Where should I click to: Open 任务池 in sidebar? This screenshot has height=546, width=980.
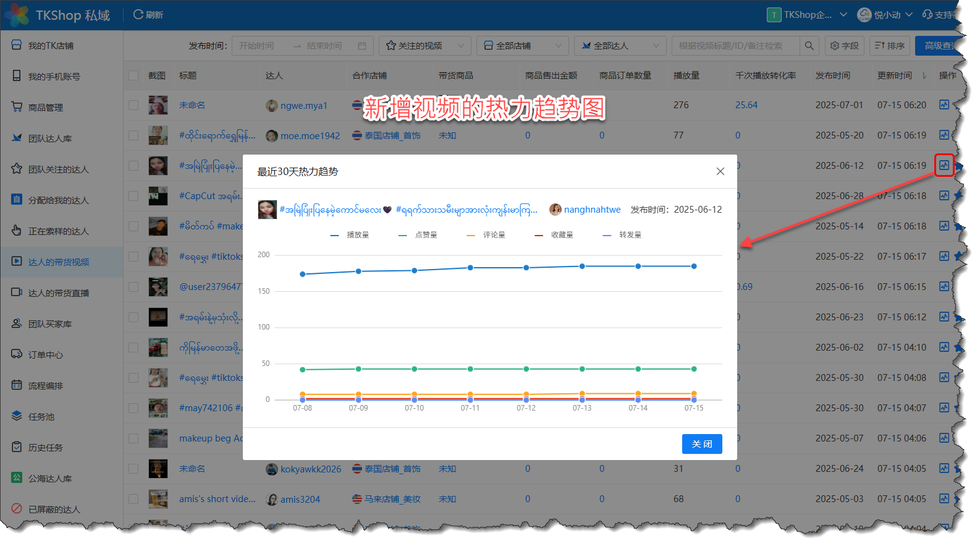click(62, 417)
